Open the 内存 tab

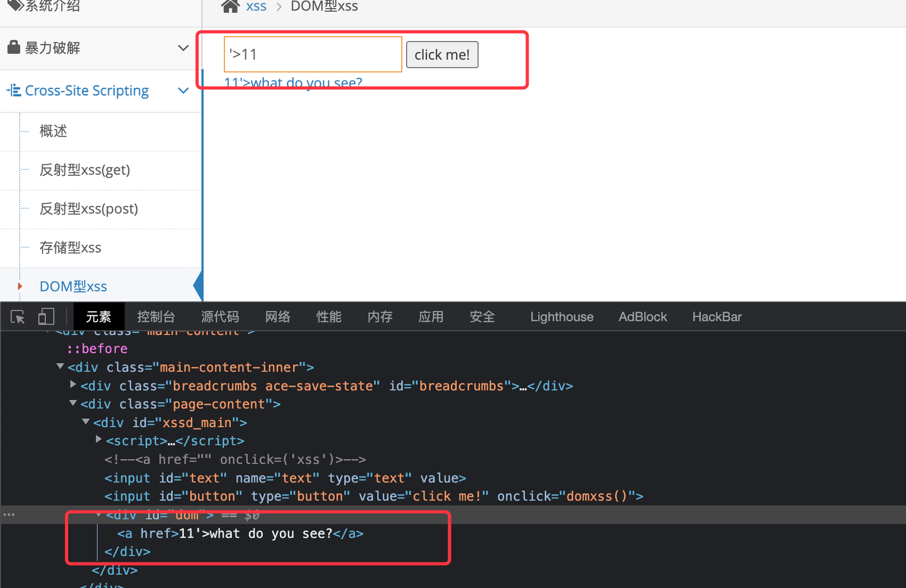pyautogui.click(x=380, y=317)
